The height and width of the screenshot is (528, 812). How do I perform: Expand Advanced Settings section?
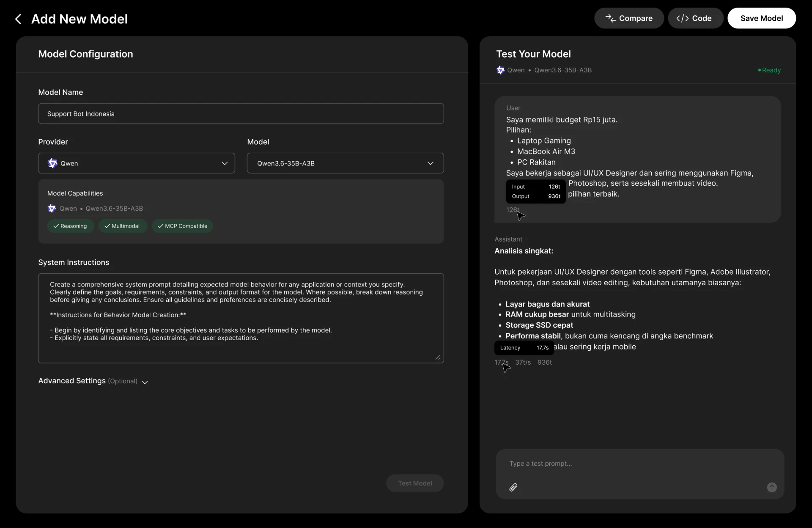pyautogui.click(x=93, y=381)
